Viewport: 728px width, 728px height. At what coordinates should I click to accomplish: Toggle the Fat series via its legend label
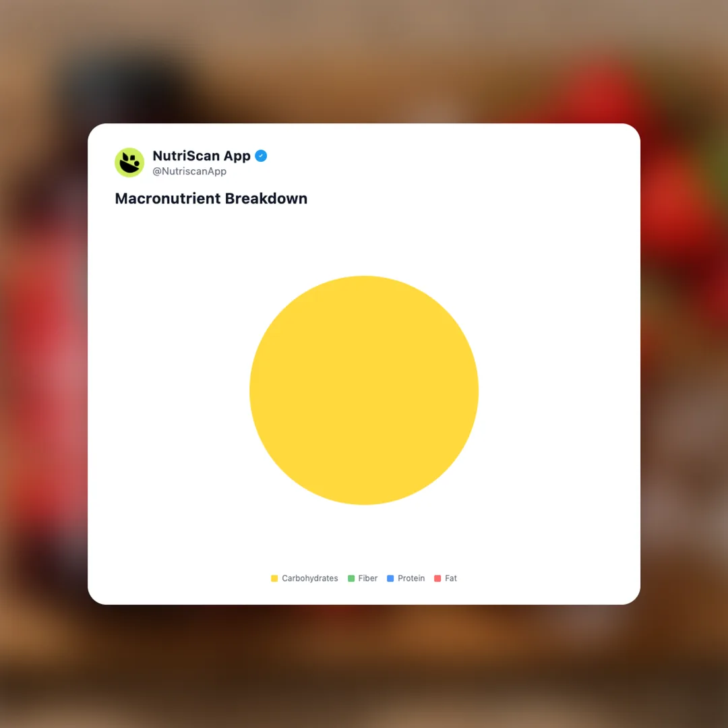click(450, 578)
